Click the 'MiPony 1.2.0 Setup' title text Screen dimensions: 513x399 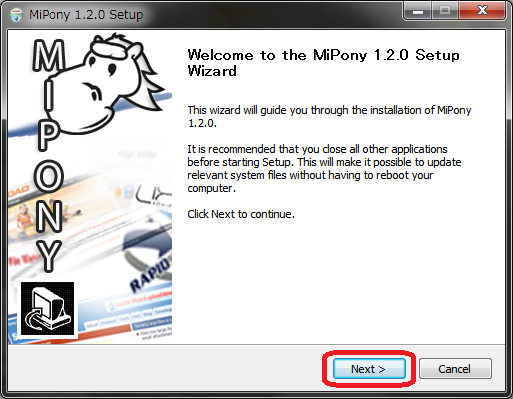tap(86, 15)
